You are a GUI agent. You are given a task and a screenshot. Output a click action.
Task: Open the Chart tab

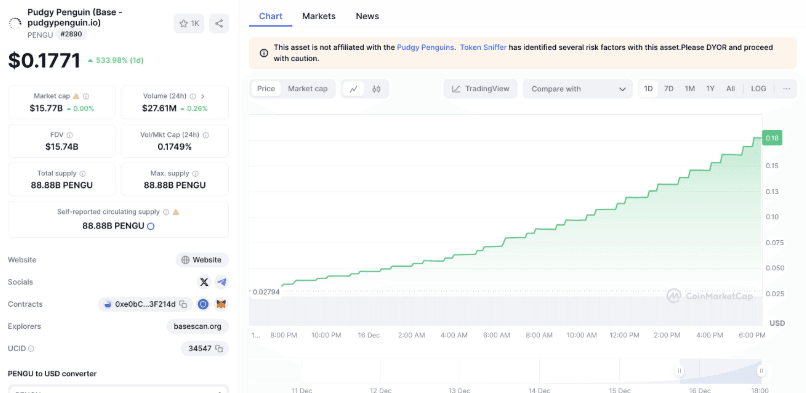click(270, 16)
